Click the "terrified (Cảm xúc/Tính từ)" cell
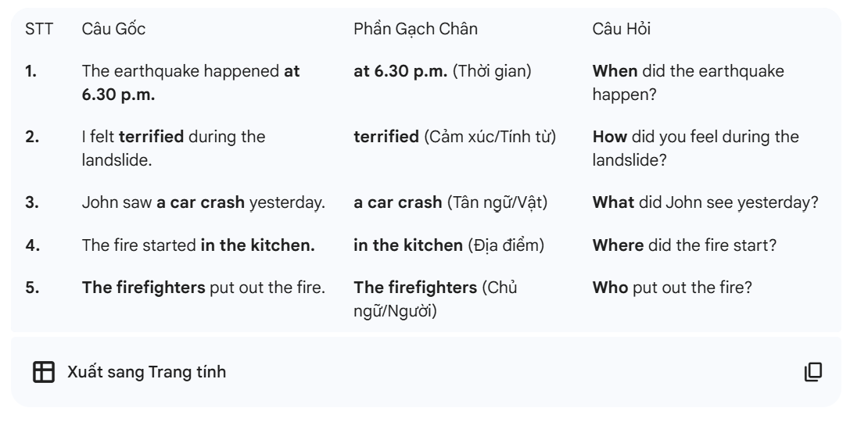This screenshot has width=868, height=422. pyautogui.click(x=455, y=138)
